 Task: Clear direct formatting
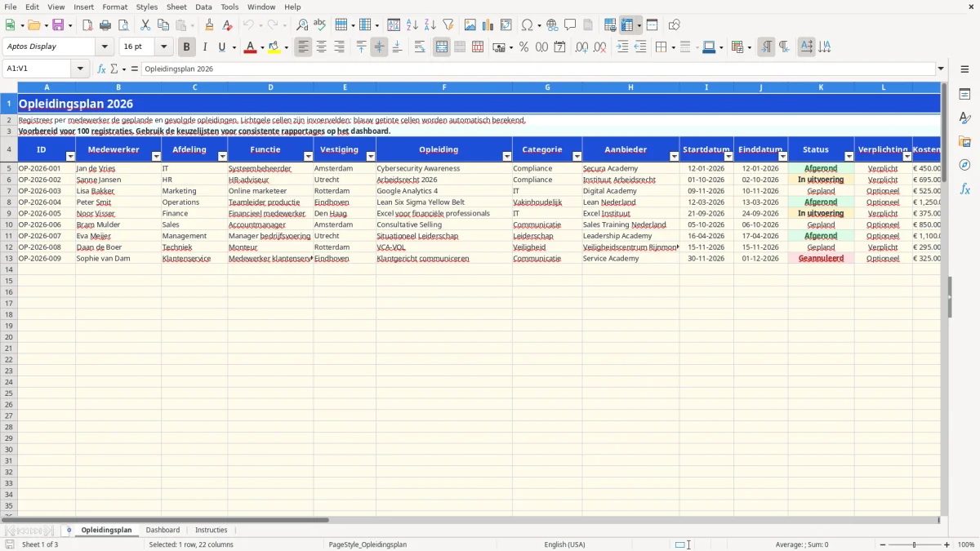point(227,25)
